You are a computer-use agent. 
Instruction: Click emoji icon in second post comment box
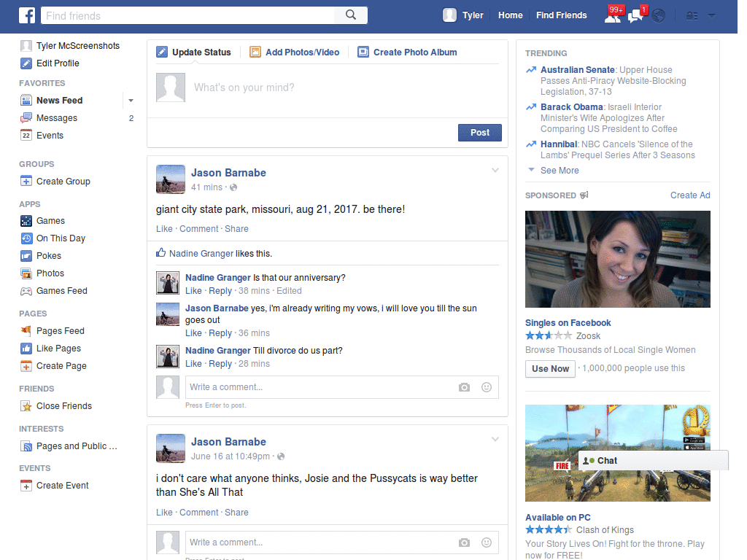pos(487,542)
